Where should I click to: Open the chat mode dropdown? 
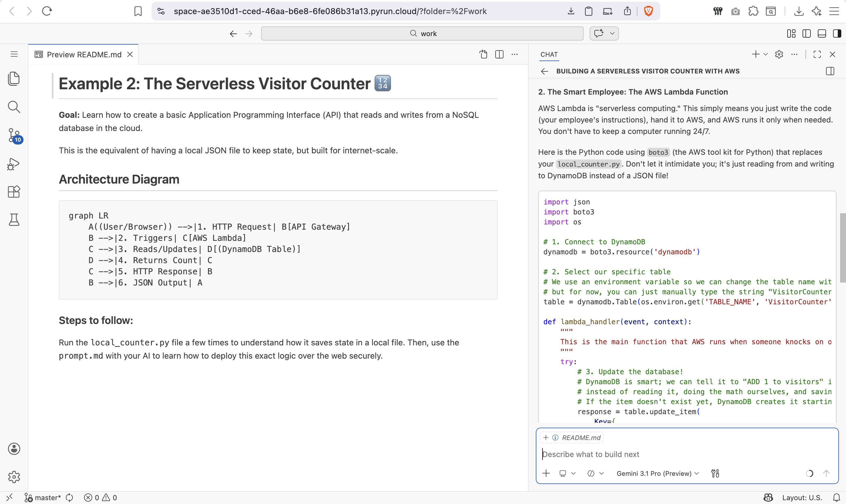[596, 473]
